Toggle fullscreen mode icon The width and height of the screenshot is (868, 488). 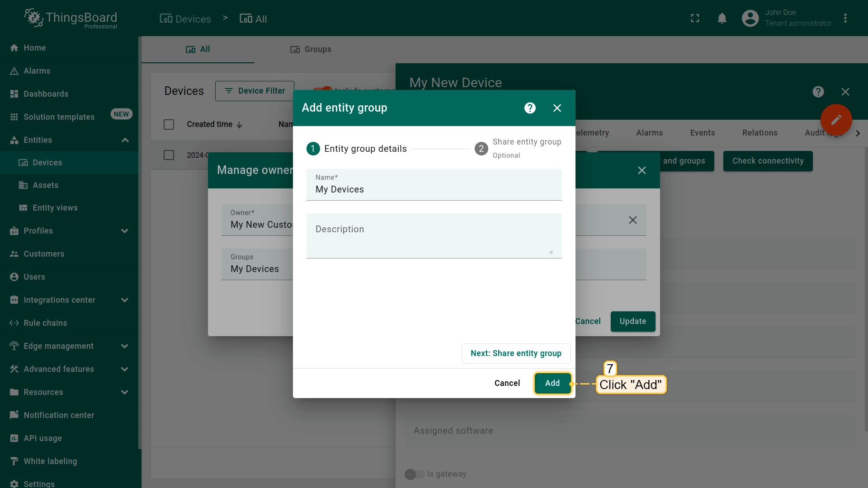click(x=695, y=18)
